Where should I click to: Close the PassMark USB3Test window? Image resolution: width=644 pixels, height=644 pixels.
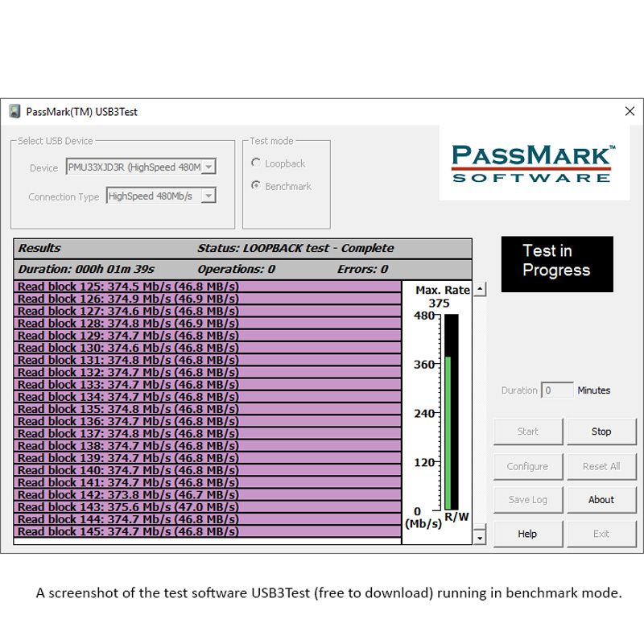(630, 111)
